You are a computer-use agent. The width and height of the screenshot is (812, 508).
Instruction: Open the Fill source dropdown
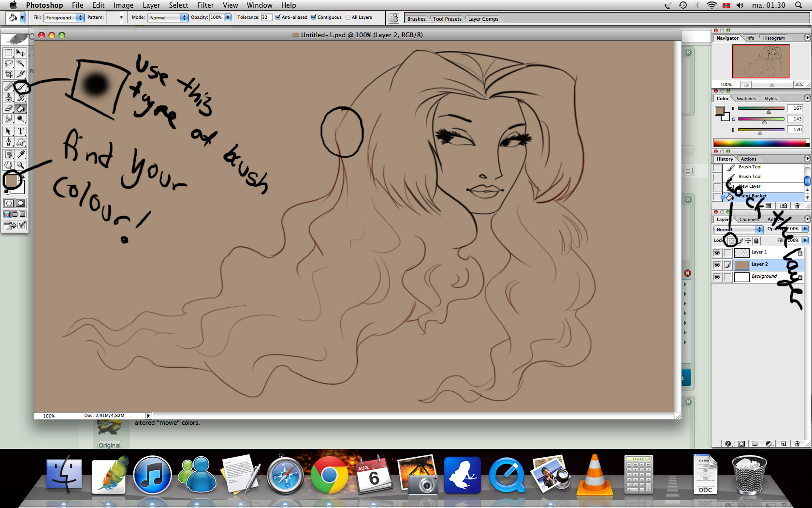[x=64, y=17]
